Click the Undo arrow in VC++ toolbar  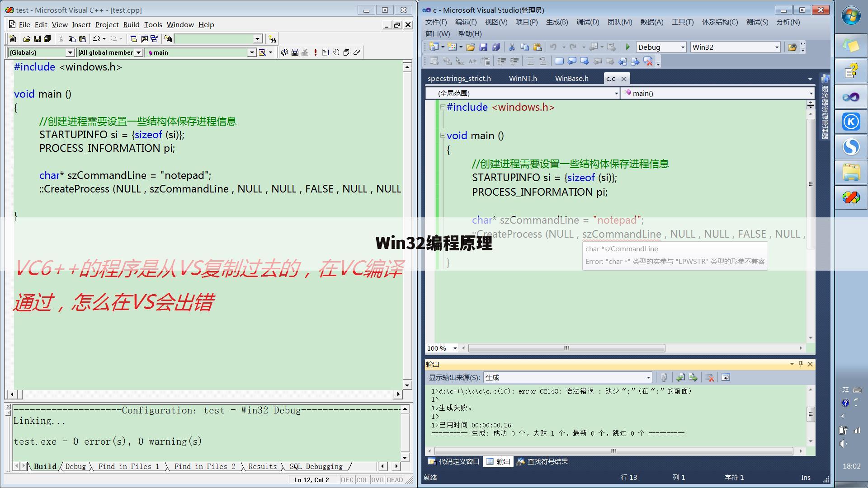[x=96, y=39]
